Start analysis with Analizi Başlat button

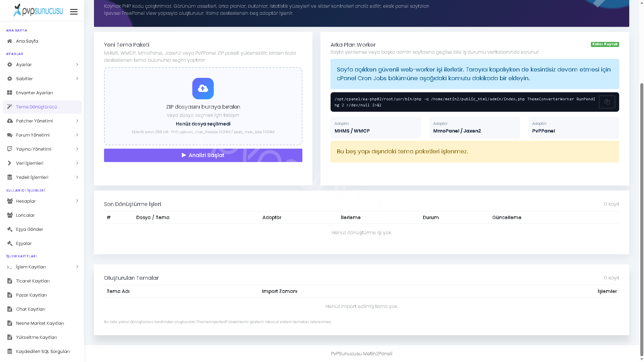point(203,155)
